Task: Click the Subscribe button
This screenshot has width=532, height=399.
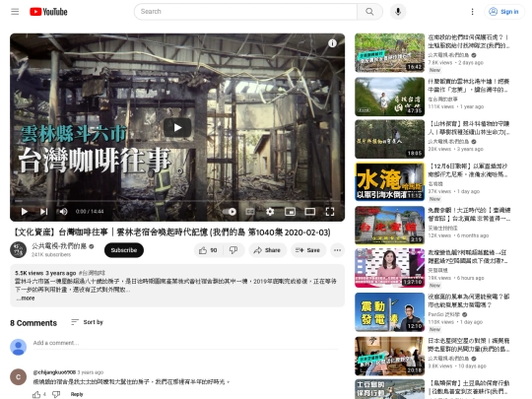Action: [124, 250]
